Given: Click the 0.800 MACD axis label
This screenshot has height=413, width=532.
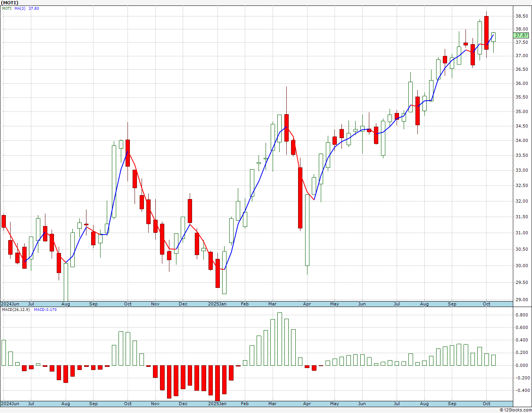Looking at the screenshot, I should [522, 315].
